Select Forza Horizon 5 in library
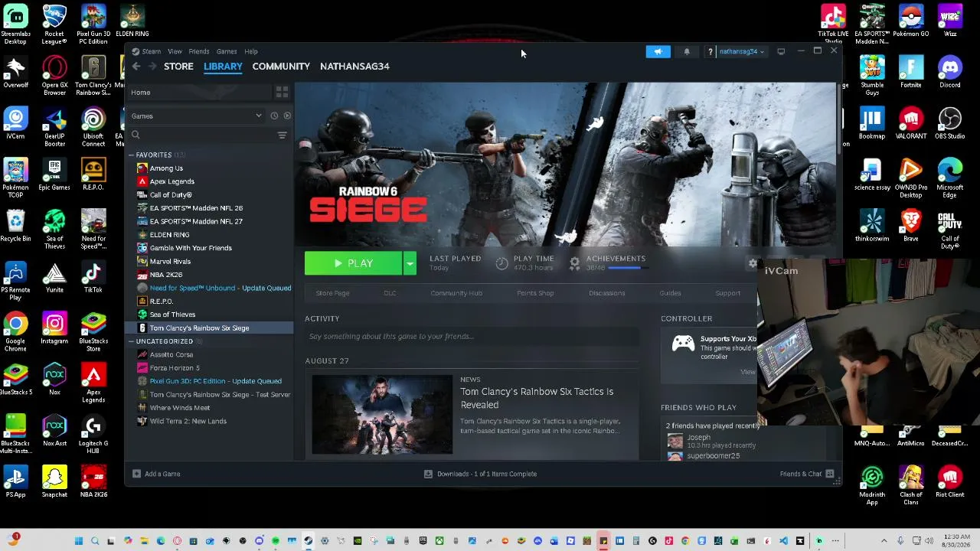Screen dimensions: 980x551 point(175,368)
